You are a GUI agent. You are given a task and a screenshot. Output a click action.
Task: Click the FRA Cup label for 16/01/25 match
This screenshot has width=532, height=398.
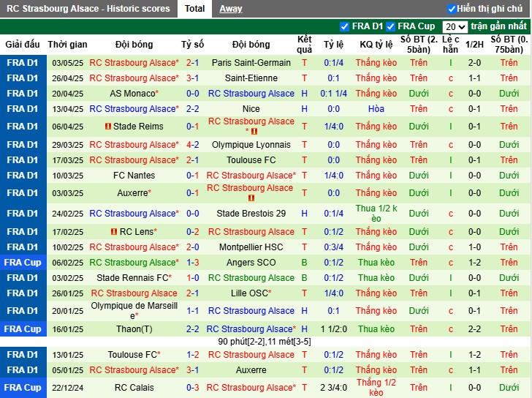23,329
